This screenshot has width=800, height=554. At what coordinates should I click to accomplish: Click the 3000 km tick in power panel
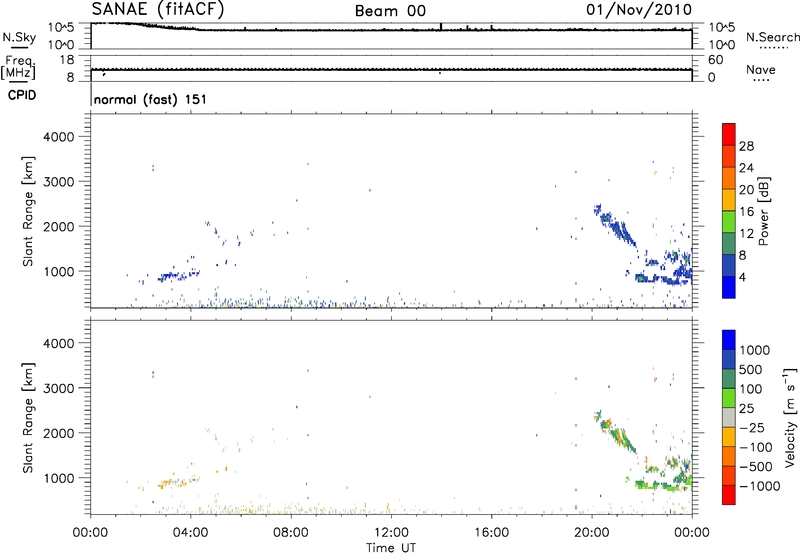[x=58, y=182]
